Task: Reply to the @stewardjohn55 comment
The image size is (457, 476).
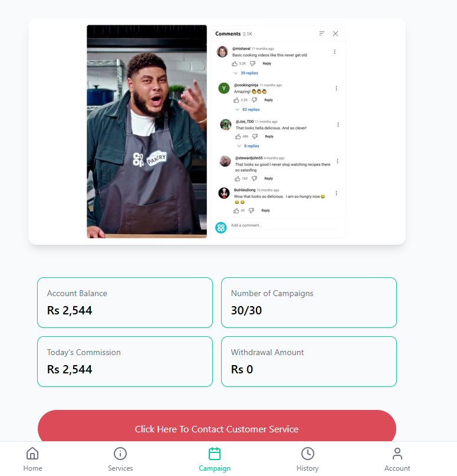Action: point(268,178)
